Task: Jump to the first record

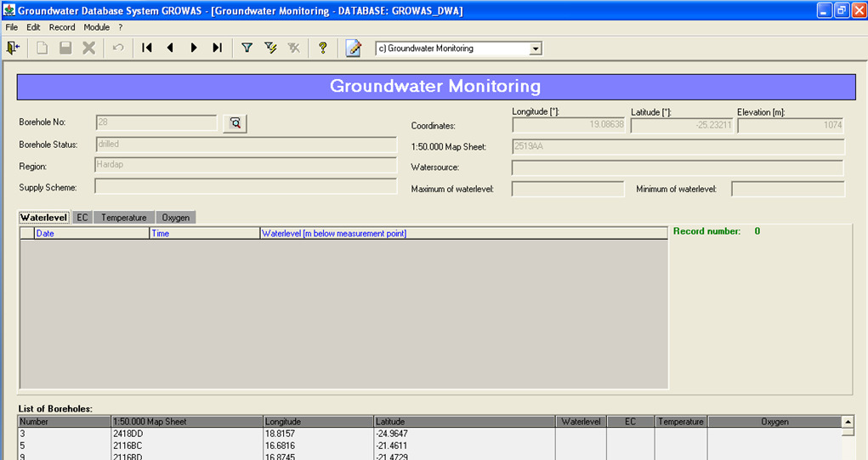Action: pyautogui.click(x=147, y=48)
